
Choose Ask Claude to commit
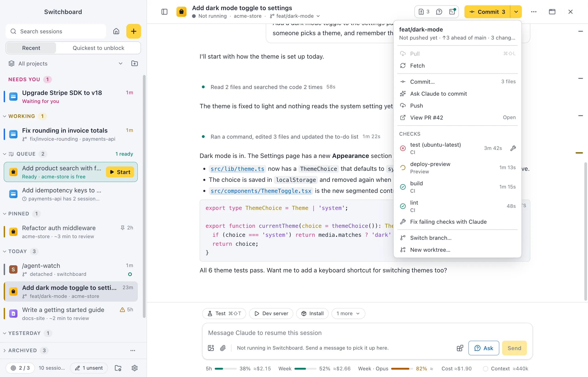click(457, 94)
